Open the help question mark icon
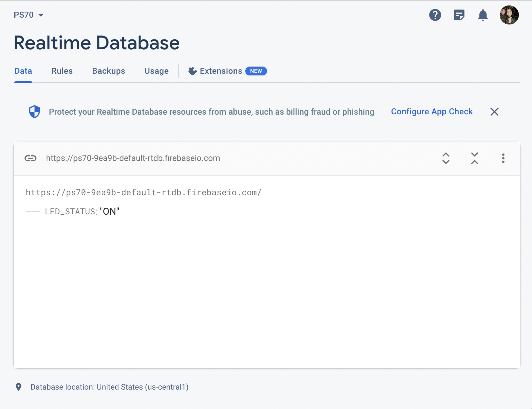This screenshot has width=532, height=409. click(435, 15)
